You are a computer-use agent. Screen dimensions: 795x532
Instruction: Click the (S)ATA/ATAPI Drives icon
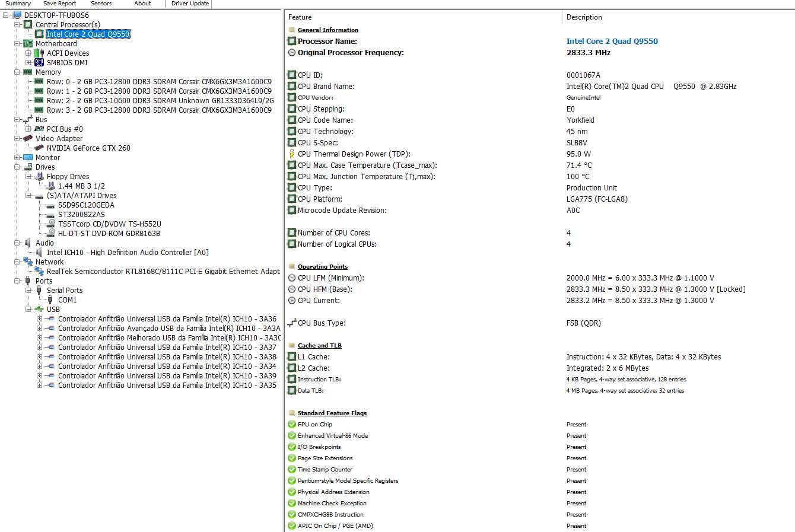39,196
